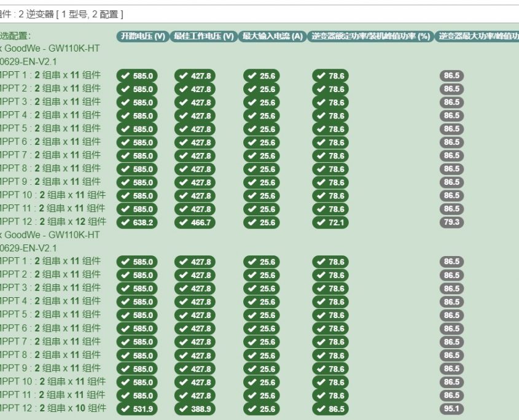Click 585.0 badge in second inverter's MPPT 2 row
The width and height of the screenshot is (519, 420).
(137, 275)
